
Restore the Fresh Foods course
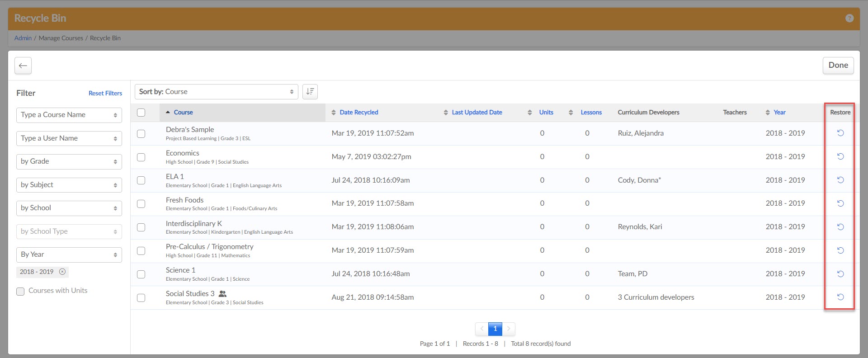[840, 203]
